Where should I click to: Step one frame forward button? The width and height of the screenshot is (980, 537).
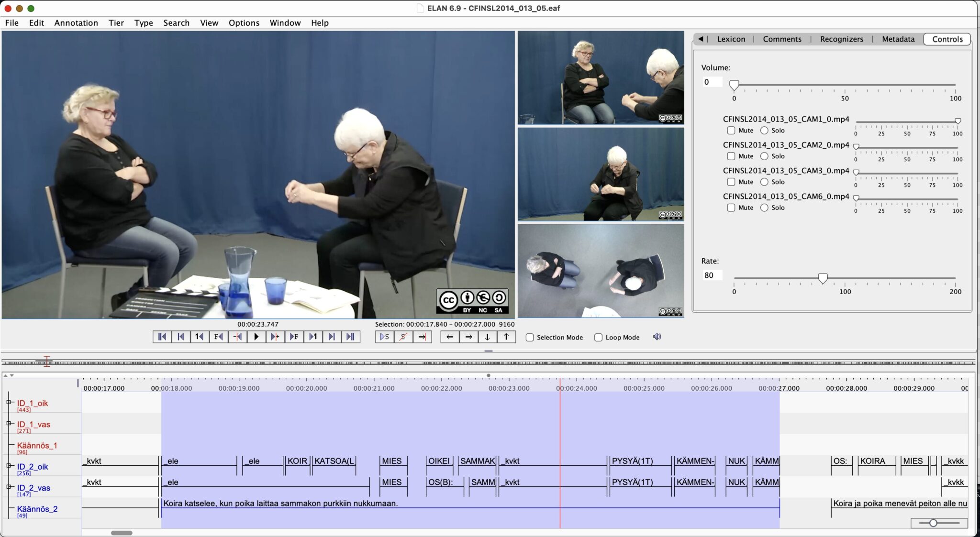pyautogui.click(x=294, y=337)
